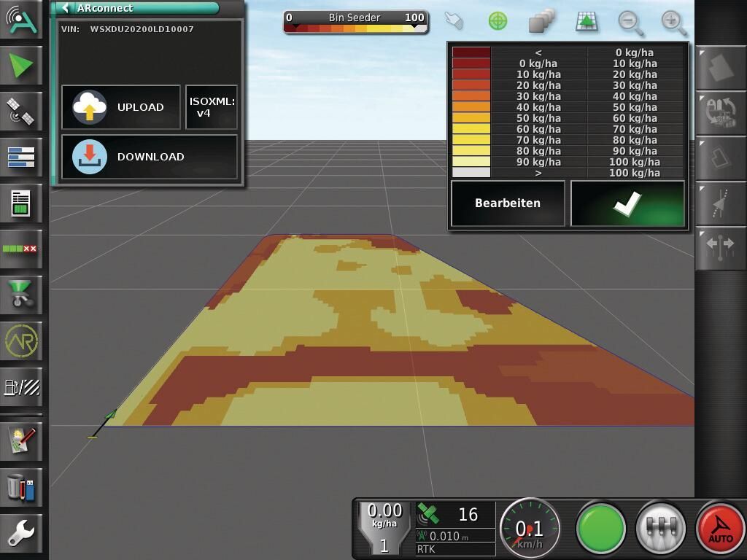Viewport: 747px width, 560px height.
Task: Click the 50 kg/ha orange color swatch
Action: [x=471, y=118]
